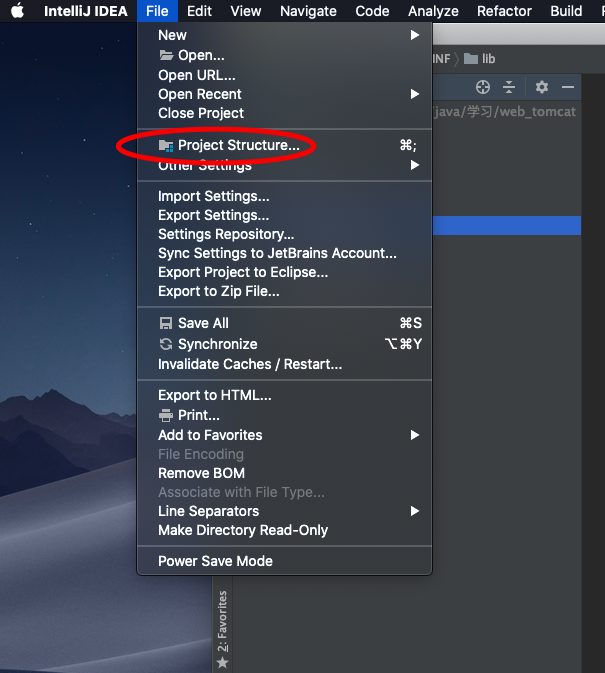Choose Open... in the File menu

coord(284,55)
